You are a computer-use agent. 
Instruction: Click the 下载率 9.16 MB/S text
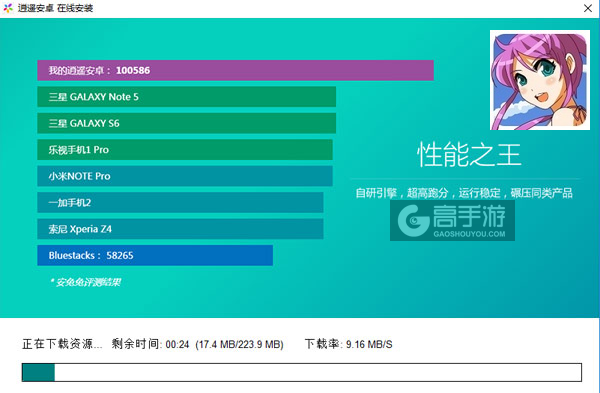349,344
